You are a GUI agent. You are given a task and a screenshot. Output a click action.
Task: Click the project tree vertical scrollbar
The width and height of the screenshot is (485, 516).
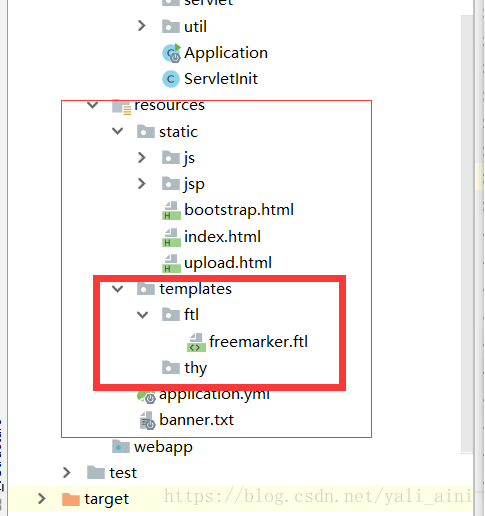click(x=467, y=234)
